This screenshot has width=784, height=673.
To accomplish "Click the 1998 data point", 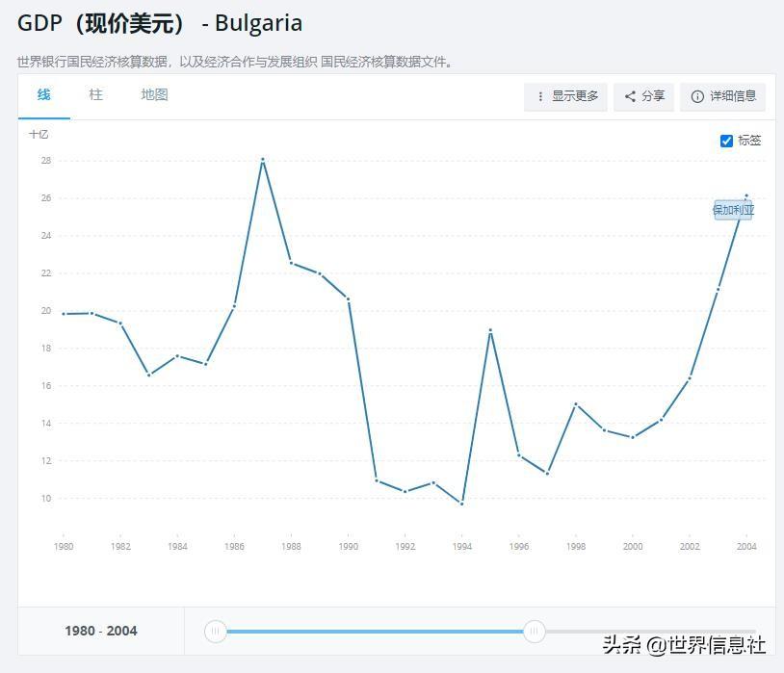I will [576, 404].
